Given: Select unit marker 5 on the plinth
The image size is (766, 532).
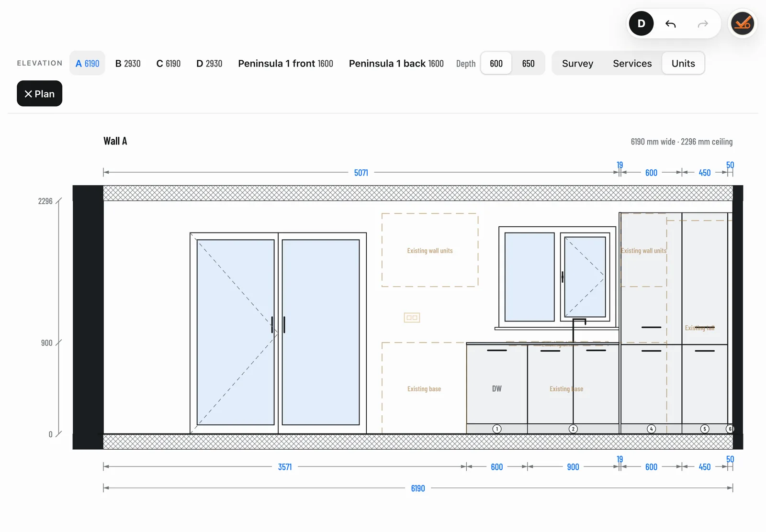Looking at the screenshot, I should pyautogui.click(x=705, y=429).
